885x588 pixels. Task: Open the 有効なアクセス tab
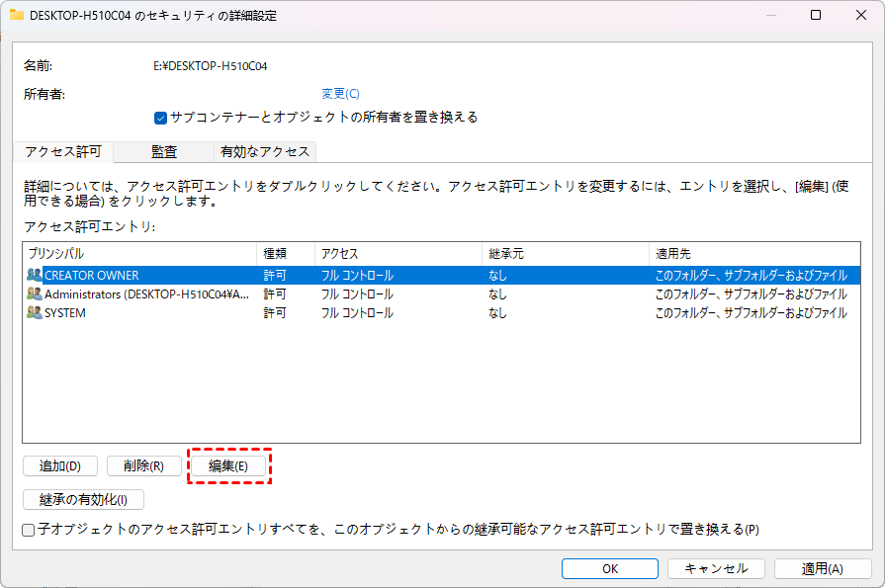[x=265, y=151]
